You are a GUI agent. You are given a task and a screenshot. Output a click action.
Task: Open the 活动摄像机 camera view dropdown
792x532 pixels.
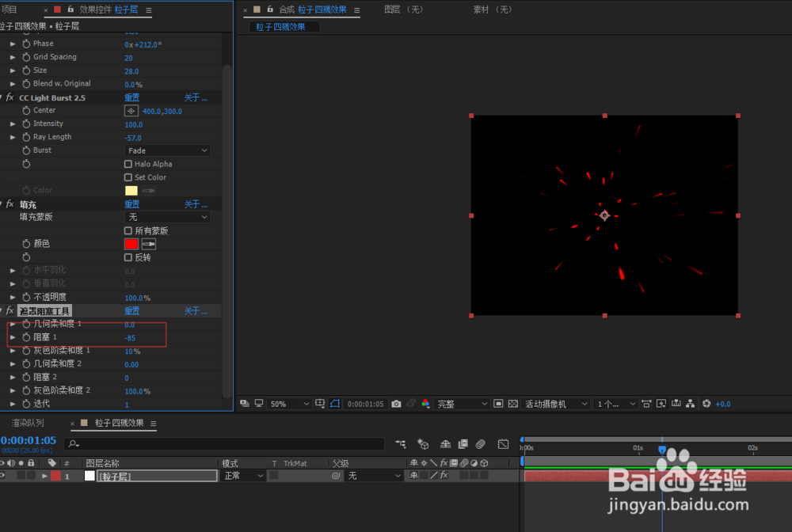pos(556,404)
